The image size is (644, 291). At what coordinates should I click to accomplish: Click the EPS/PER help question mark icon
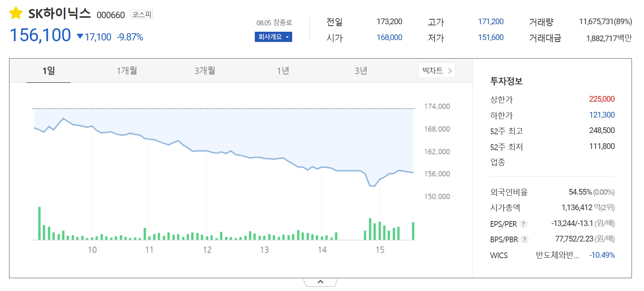523,224
